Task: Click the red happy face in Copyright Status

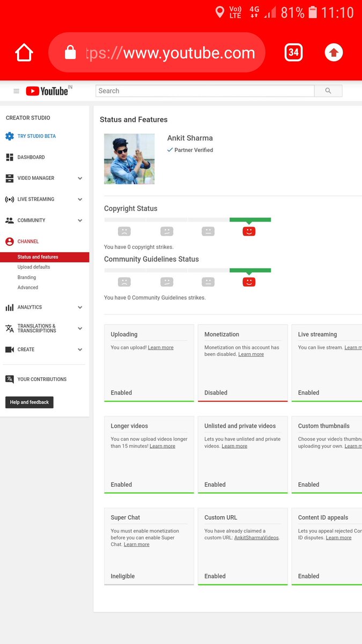Action: [x=249, y=231]
